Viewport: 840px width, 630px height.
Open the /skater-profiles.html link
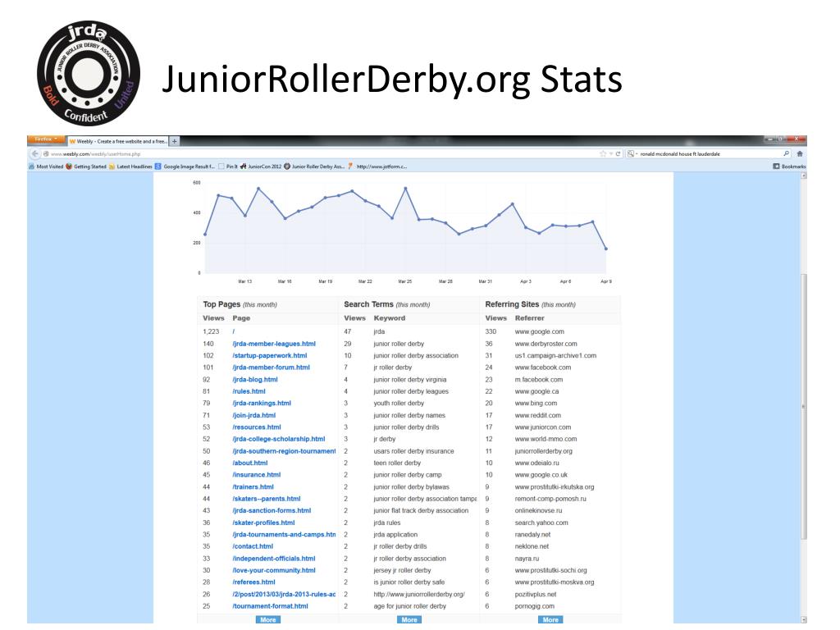(263, 523)
